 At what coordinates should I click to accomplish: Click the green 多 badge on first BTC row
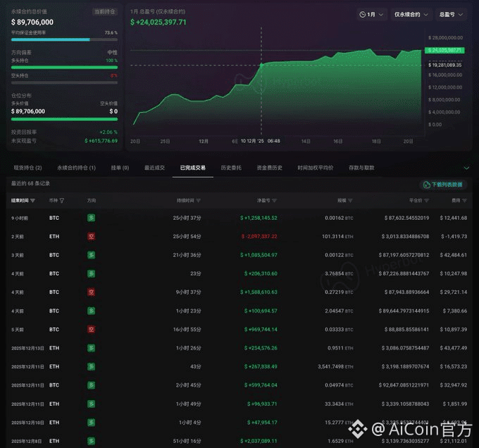click(91, 218)
